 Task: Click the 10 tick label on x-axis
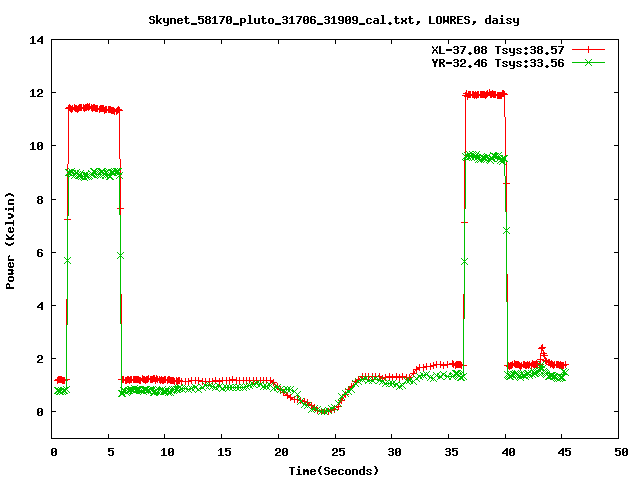pos(165,452)
